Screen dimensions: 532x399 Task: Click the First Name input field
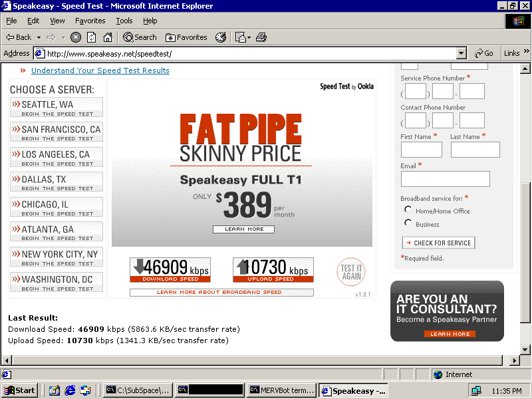click(x=422, y=150)
